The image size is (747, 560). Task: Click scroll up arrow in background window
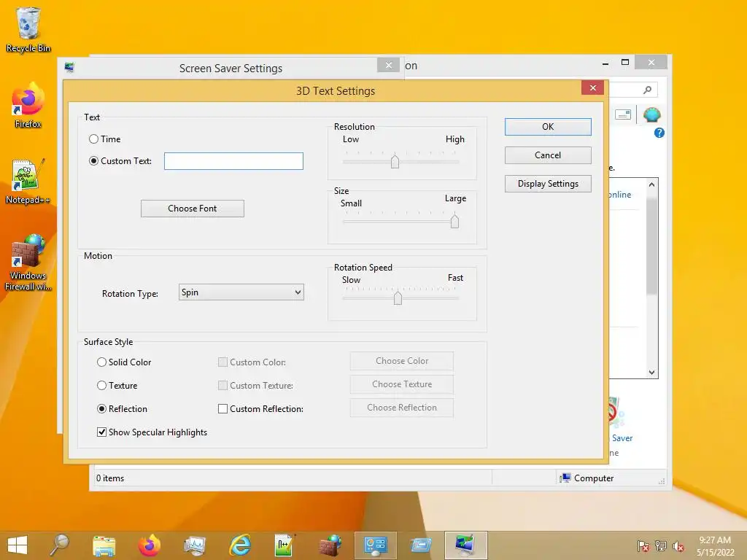[651, 184]
